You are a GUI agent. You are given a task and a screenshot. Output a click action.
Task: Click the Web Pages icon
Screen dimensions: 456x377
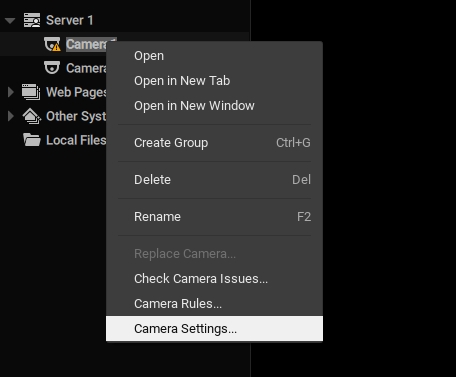(x=31, y=92)
